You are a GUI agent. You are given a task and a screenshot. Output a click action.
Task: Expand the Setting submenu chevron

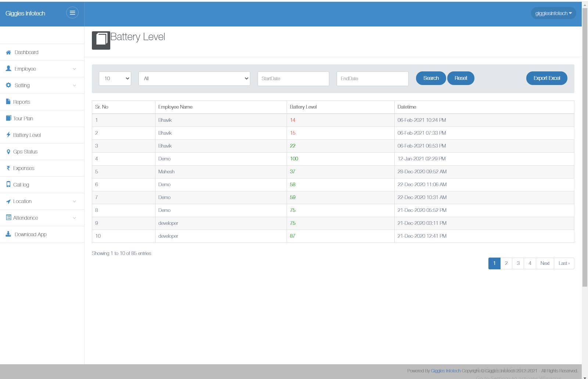(74, 85)
